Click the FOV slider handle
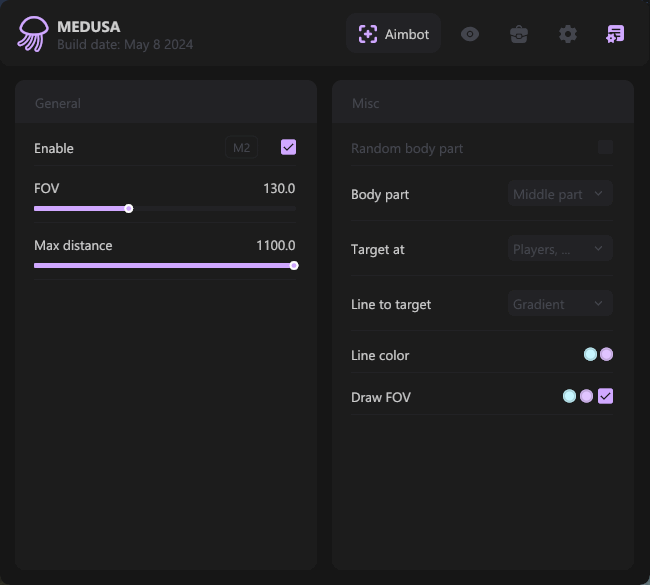The height and width of the screenshot is (585, 650). pyautogui.click(x=129, y=209)
